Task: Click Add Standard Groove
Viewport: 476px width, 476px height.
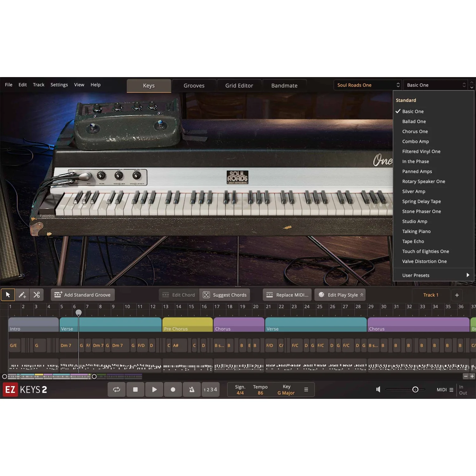Action: pyautogui.click(x=83, y=295)
